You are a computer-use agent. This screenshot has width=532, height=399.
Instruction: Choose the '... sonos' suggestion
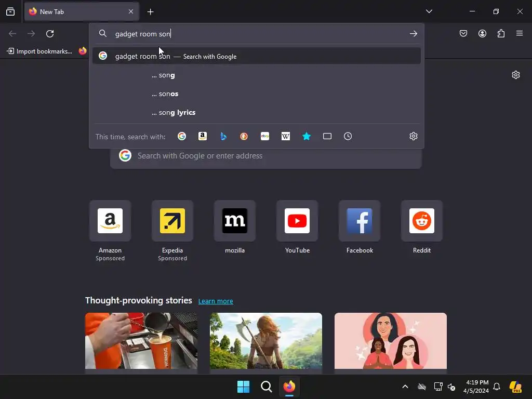pyautogui.click(x=257, y=94)
